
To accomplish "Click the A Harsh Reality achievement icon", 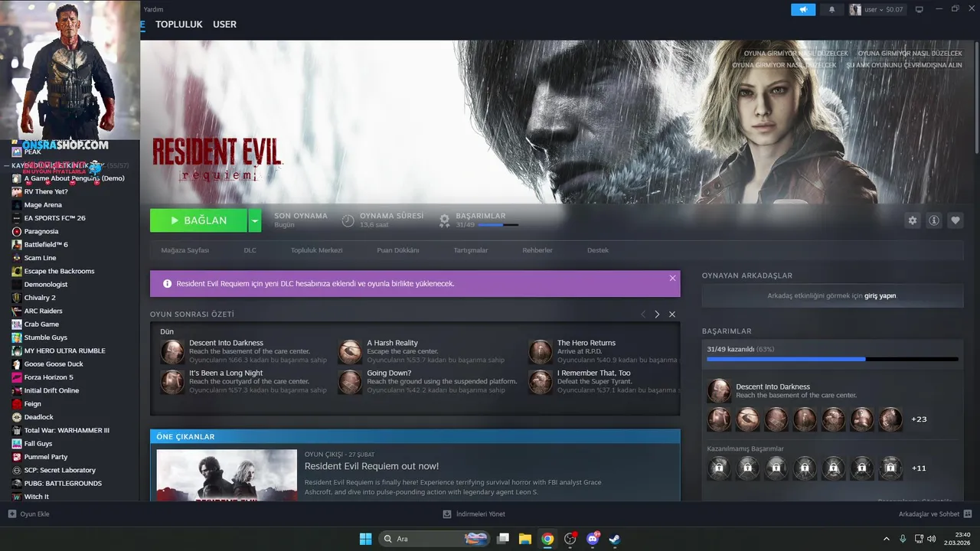I will pyautogui.click(x=350, y=351).
